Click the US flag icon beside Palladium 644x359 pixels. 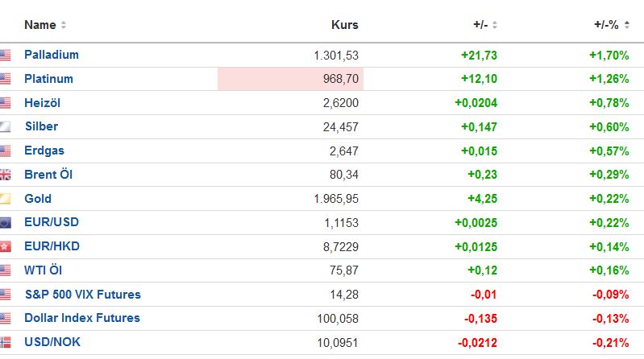coord(6,56)
